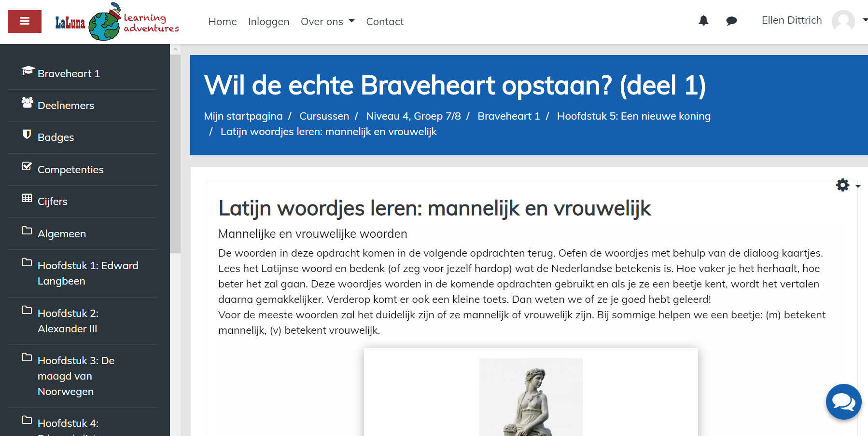Open Braveheart 1 in the sidebar
This screenshot has width=868, height=436.
69,74
